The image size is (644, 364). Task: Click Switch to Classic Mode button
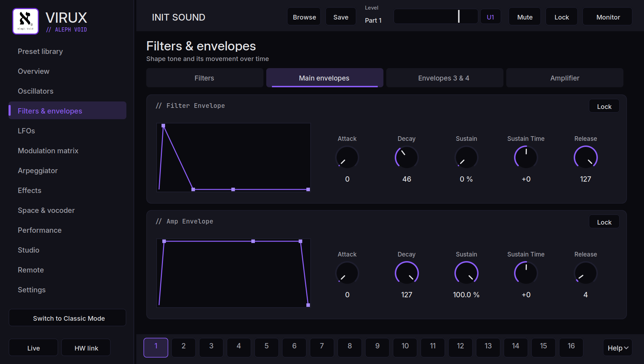tap(67, 318)
